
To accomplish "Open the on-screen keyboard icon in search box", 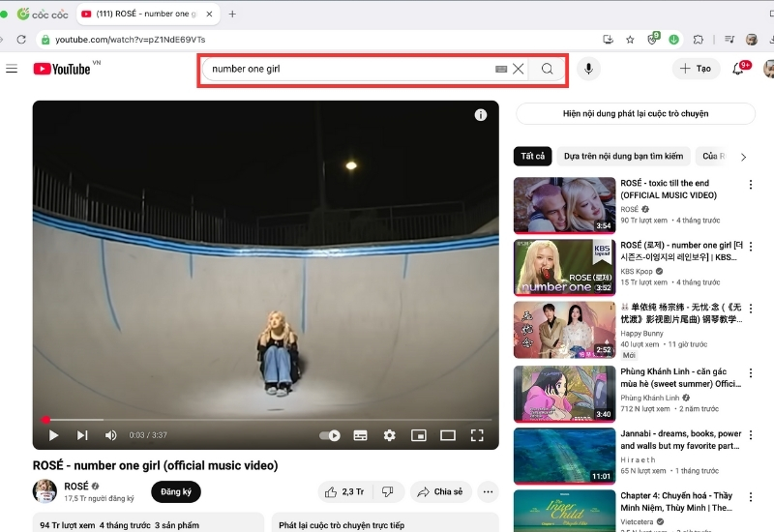I will [500, 69].
